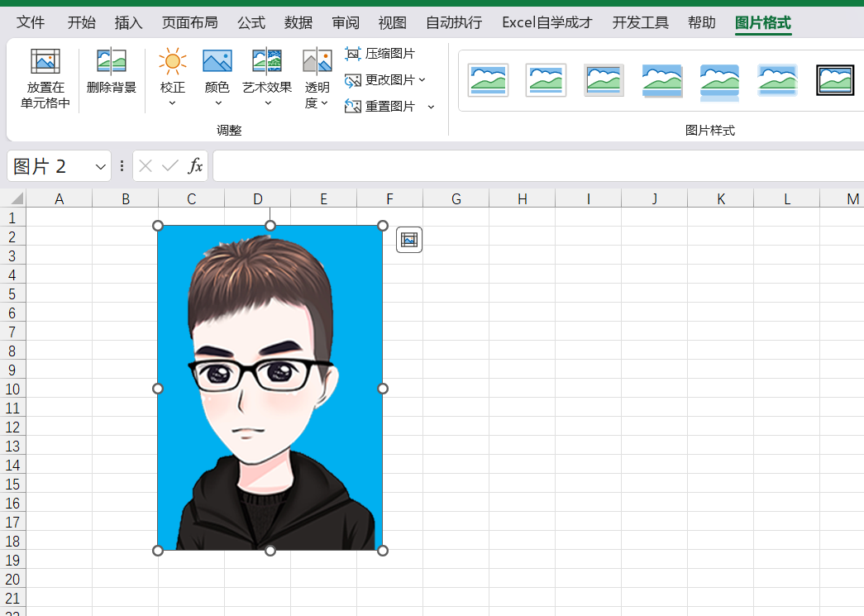Switch to the Formulas (公式) tab

coord(251,22)
